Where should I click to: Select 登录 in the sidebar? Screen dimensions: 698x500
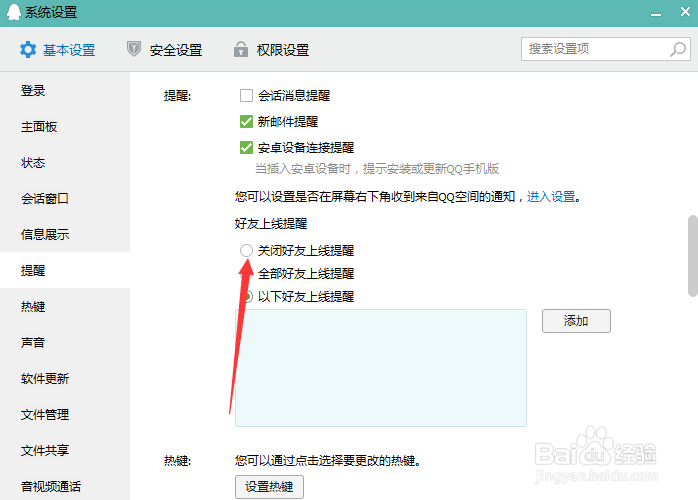pyautogui.click(x=65, y=91)
